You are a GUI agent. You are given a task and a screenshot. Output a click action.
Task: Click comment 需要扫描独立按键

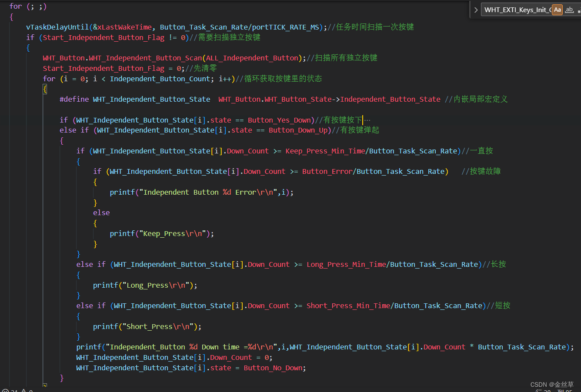pyautogui.click(x=225, y=37)
